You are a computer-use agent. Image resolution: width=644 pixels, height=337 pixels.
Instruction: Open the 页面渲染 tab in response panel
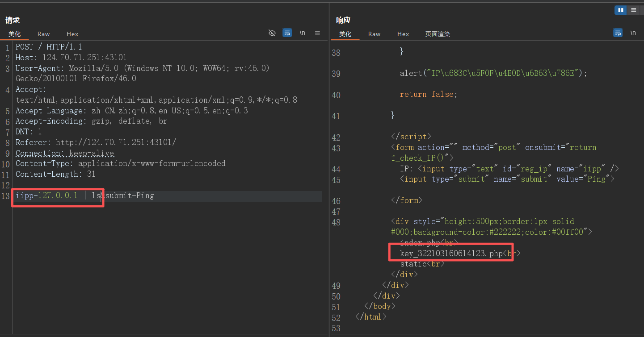tap(438, 34)
